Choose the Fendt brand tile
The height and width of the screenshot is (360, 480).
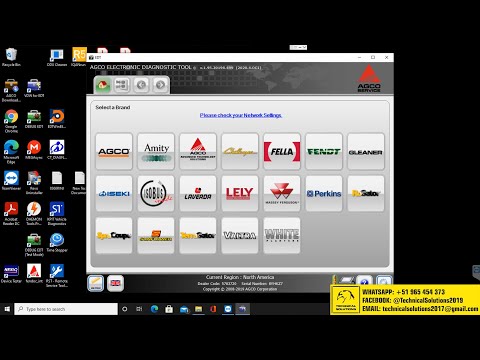click(324, 152)
